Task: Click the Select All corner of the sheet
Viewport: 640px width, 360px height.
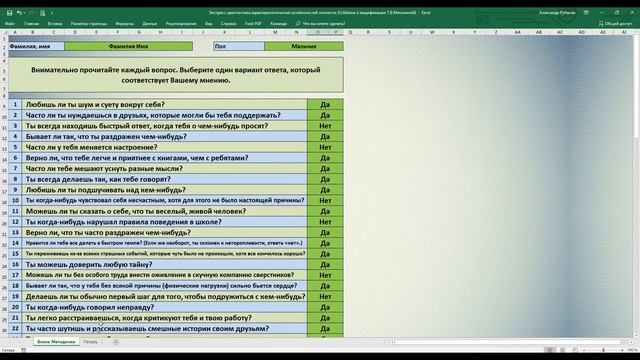Action: coord(4,32)
